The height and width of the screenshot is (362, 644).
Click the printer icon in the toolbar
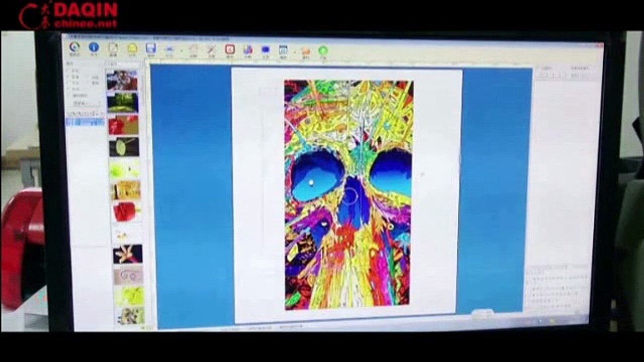pyautogui.click(x=169, y=49)
